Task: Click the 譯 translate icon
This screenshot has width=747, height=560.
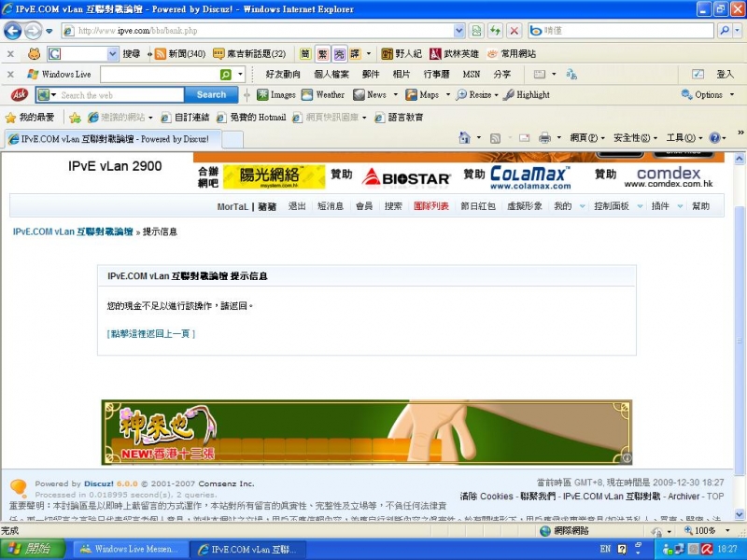Action: coord(355,54)
